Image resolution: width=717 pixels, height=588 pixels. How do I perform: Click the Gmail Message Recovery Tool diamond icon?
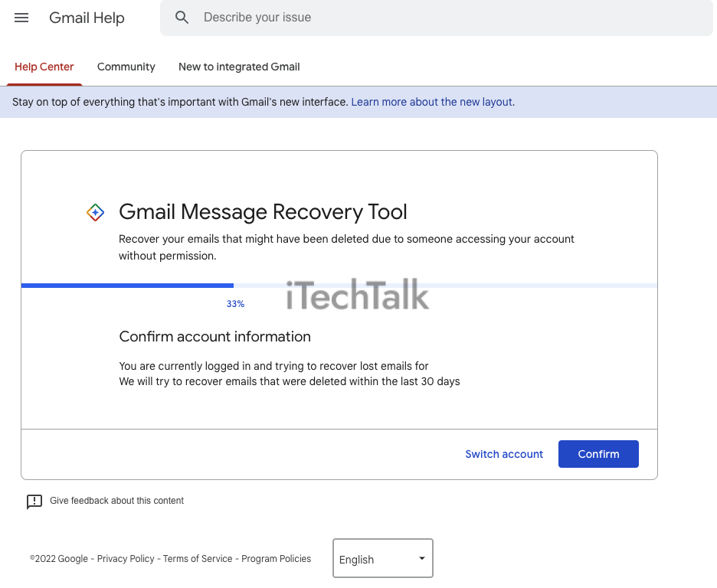pos(95,212)
